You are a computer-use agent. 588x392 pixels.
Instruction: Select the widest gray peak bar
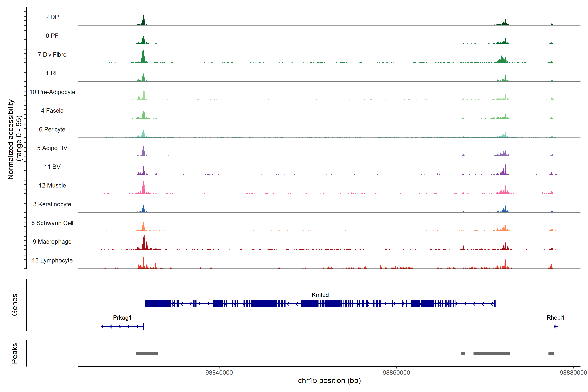click(491, 353)
